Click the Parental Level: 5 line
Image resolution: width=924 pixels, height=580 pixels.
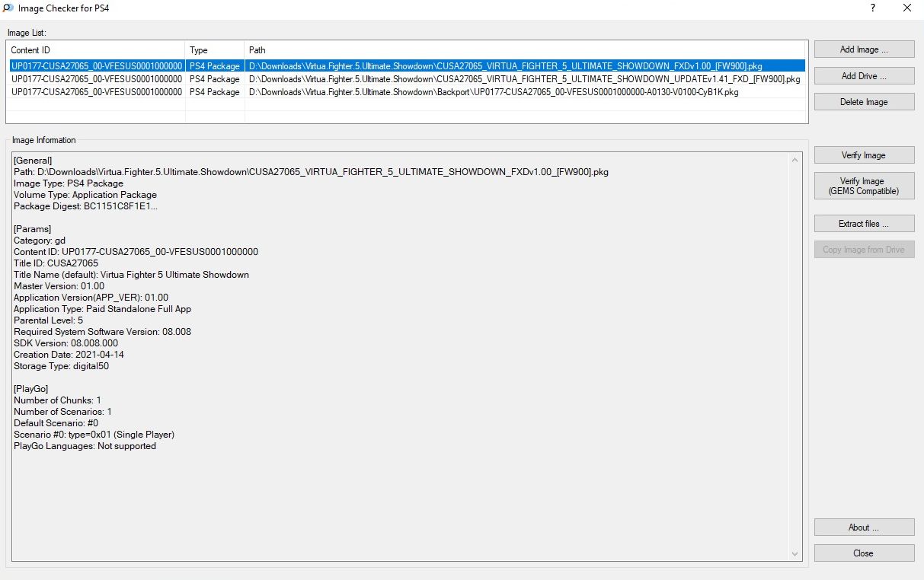pyautogui.click(x=49, y=320)
